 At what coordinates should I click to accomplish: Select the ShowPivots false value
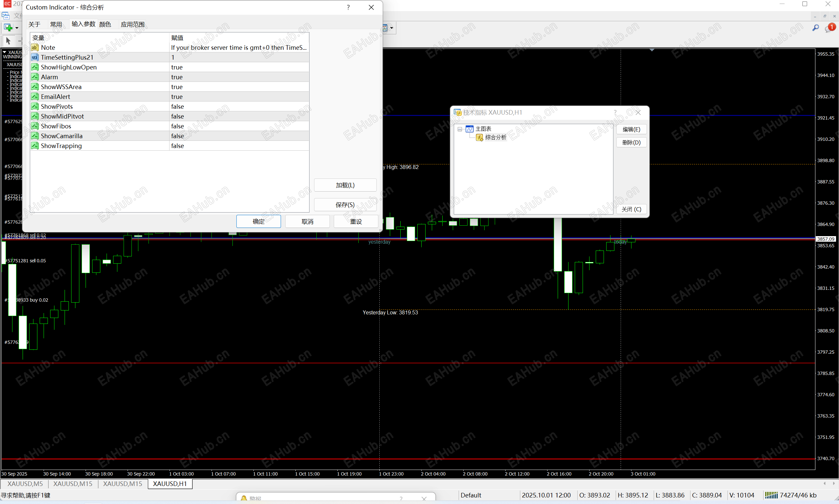click(177, 107)
